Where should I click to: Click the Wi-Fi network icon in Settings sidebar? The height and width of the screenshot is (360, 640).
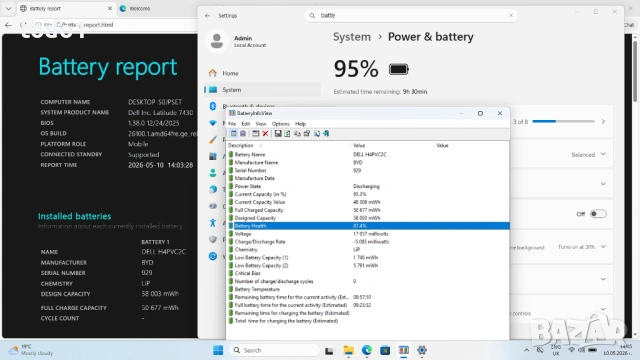(x=213, y=123)
